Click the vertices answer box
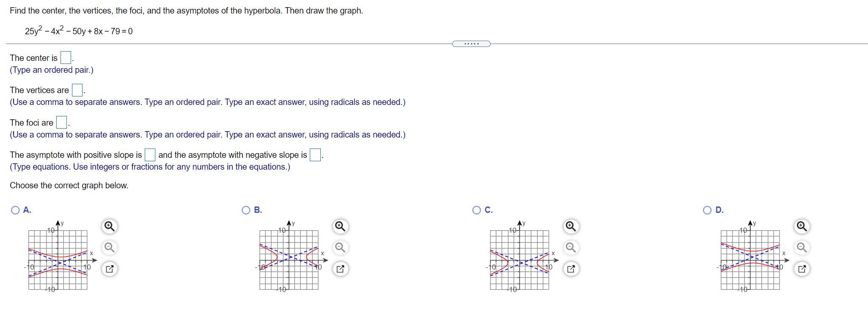 point(77,90)
